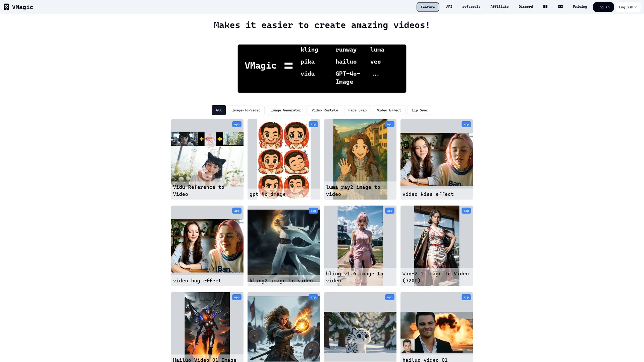Click app badge on snow leopard cub card
The height and width of the screenshot is (362, 644).
click(x=390, y=297)
